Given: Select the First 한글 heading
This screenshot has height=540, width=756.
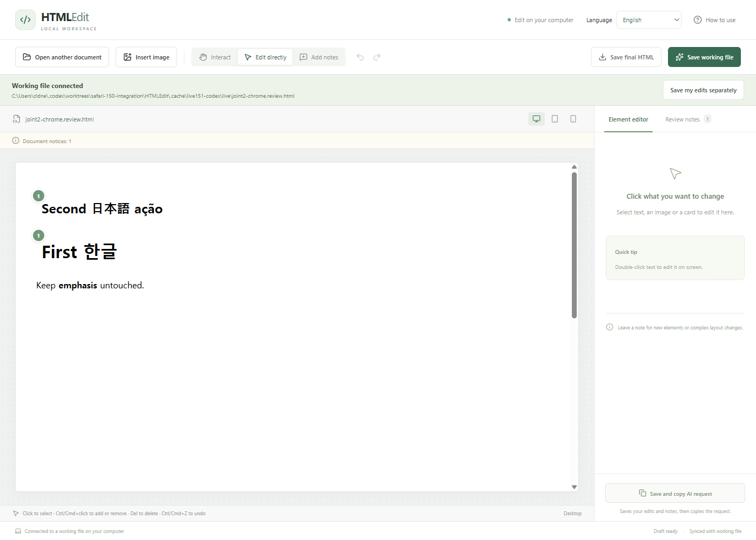Looking at the screenshot, I should [x=79, y=252].
